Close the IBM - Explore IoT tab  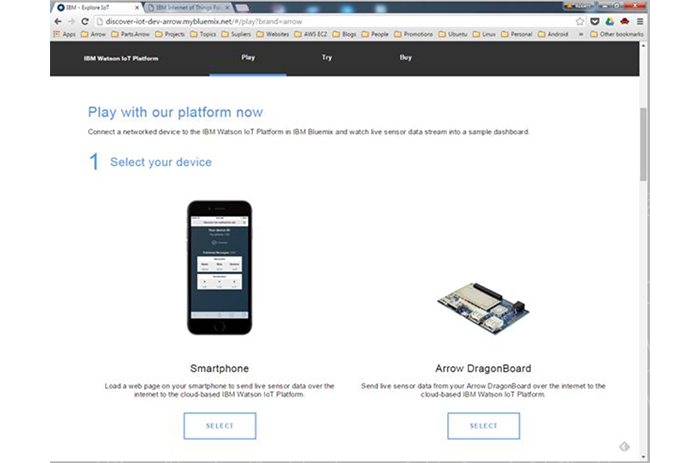(x=137, y=8)
